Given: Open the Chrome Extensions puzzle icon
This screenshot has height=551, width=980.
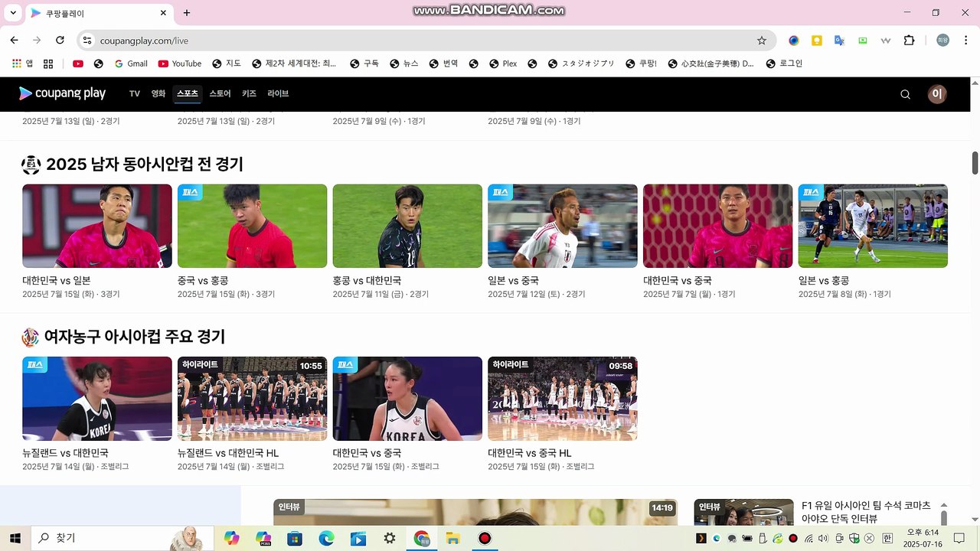Looking at the screenshot, I should pyautogui.click(x=909, y=41).
